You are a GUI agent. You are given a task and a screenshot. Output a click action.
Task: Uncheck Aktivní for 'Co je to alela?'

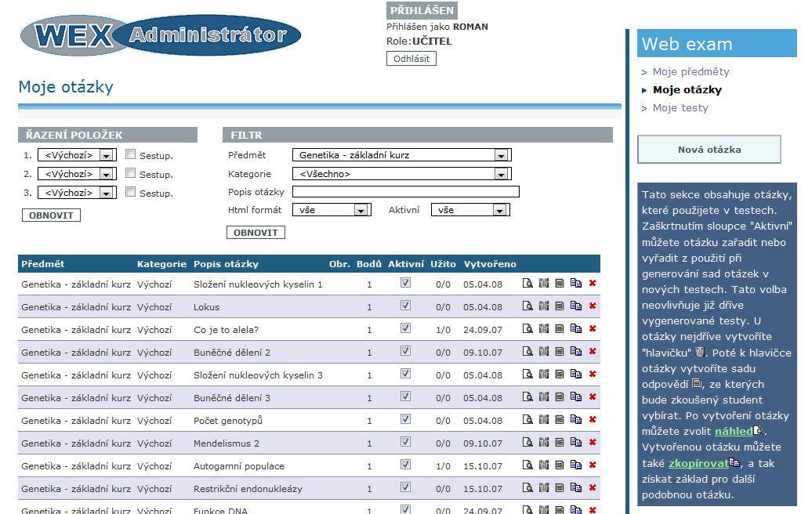point(405,328)
